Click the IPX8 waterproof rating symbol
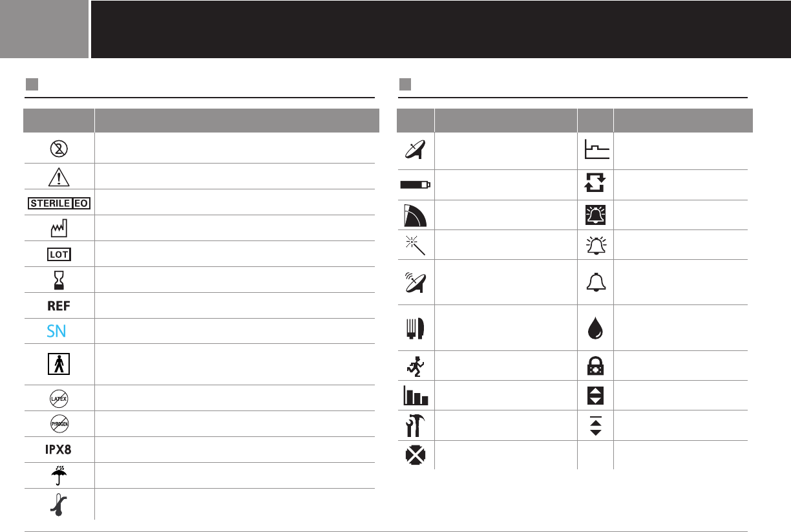The image size is (791, 532). 59,449
